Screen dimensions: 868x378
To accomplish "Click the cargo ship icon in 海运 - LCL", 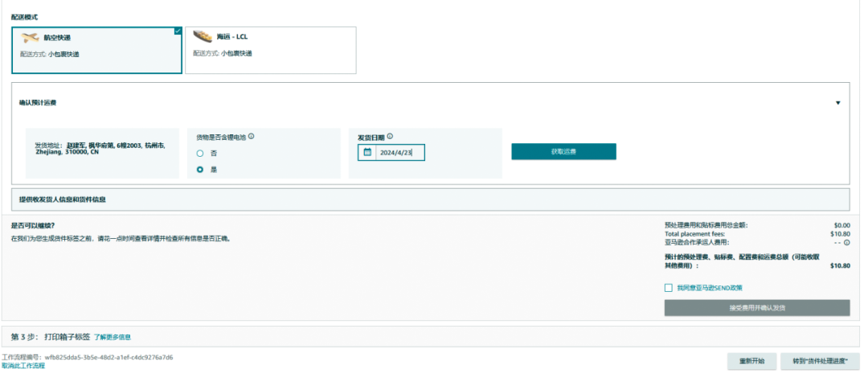I will (x=203, y=36).
